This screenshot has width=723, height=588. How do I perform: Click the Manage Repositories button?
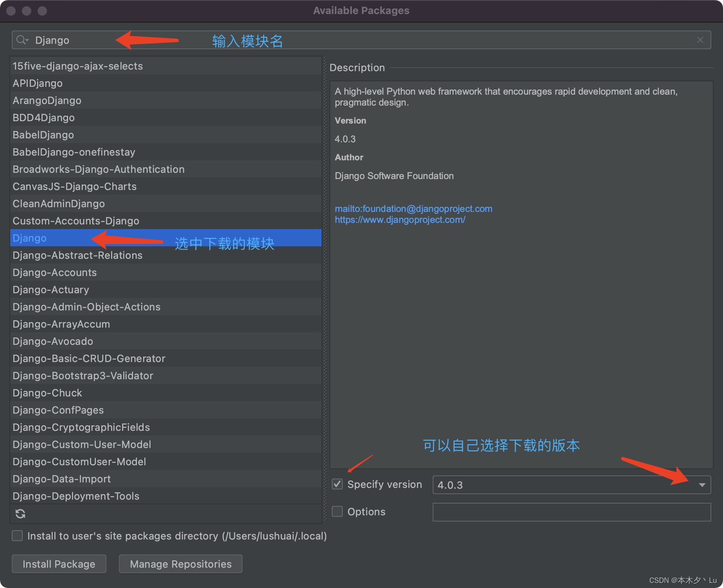pos(181,564)
